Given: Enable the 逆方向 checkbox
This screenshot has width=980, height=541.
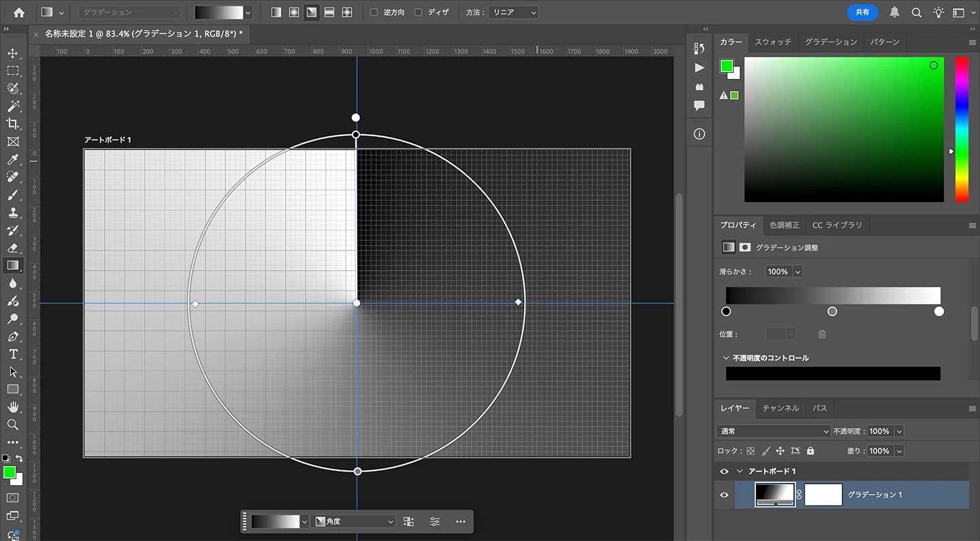Looking at the screenshot, I should (x=374, y=12).
